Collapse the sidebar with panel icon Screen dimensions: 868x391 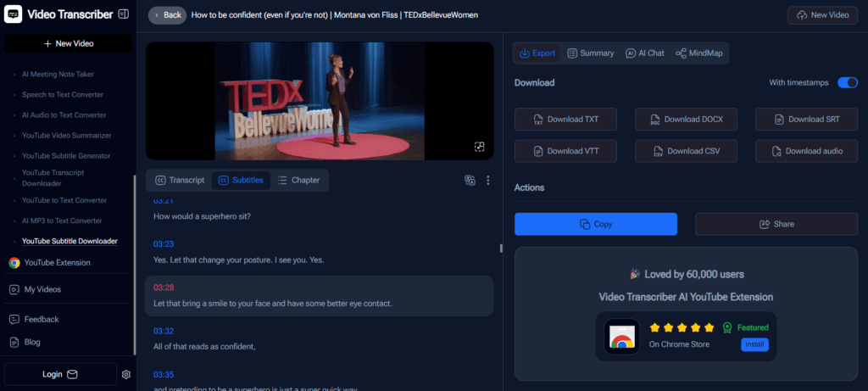coord(124,14)
